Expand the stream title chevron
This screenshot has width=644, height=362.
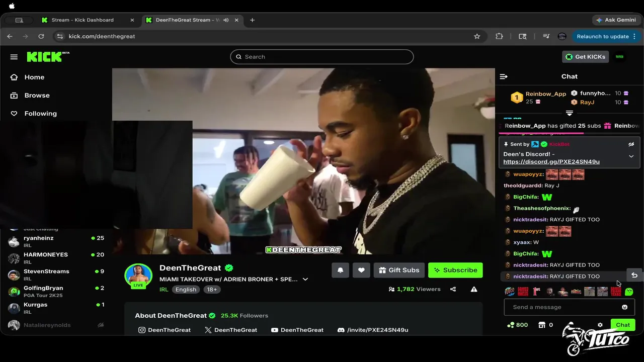pyautogui.click(x=305, y=279)
